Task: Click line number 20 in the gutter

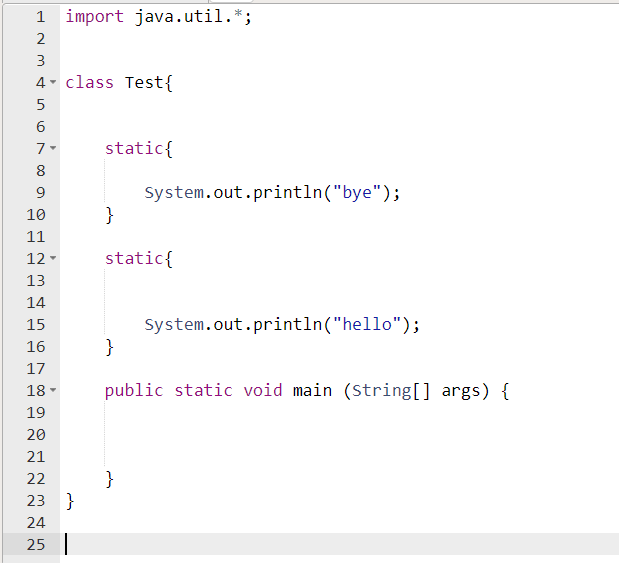Action: point(36,435)
